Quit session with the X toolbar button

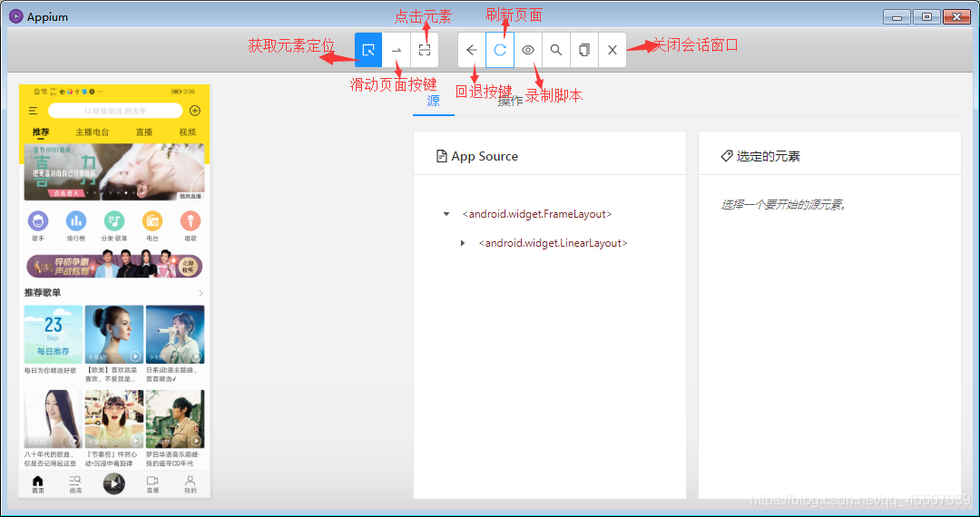(612, 50)
